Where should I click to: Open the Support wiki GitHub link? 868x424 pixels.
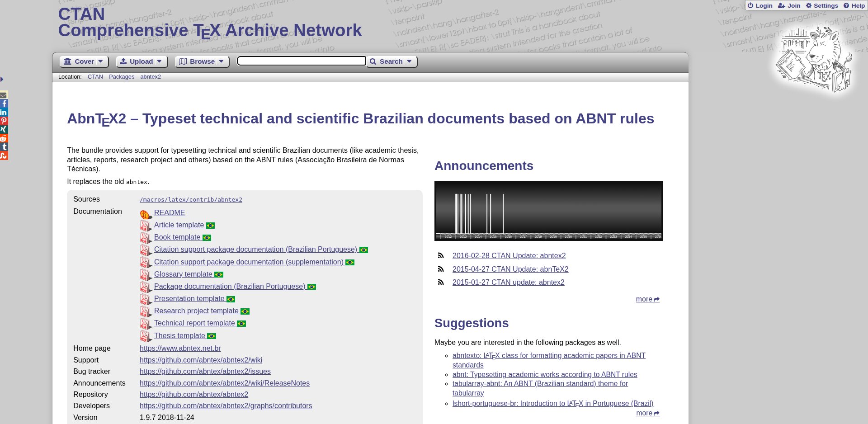tap(201, 360)
